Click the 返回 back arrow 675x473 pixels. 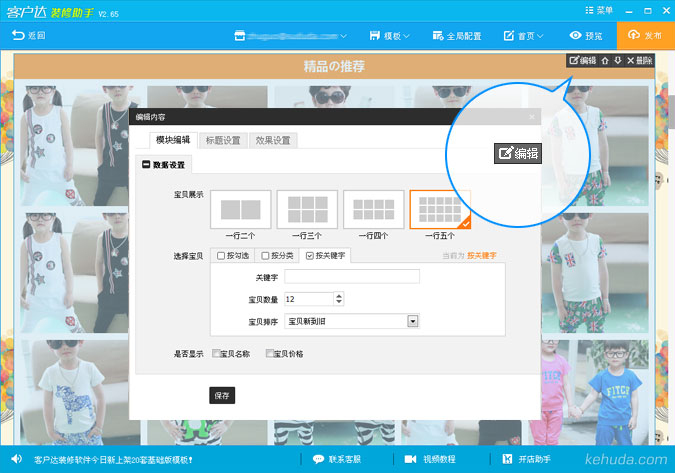click(28, 35)
